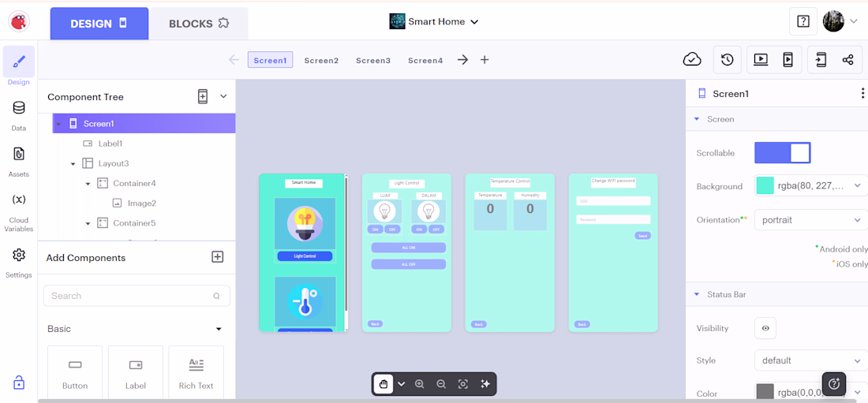Select the Screen4 tab
Viewport: 868px width, 403px height.
[425, 61]
